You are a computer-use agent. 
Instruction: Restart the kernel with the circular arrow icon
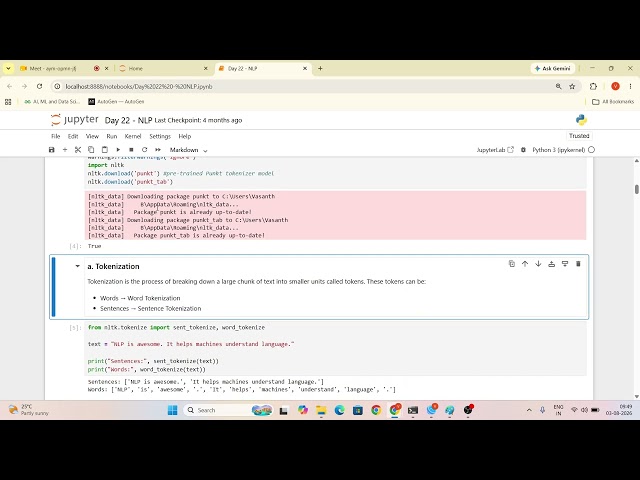point(144,150)
